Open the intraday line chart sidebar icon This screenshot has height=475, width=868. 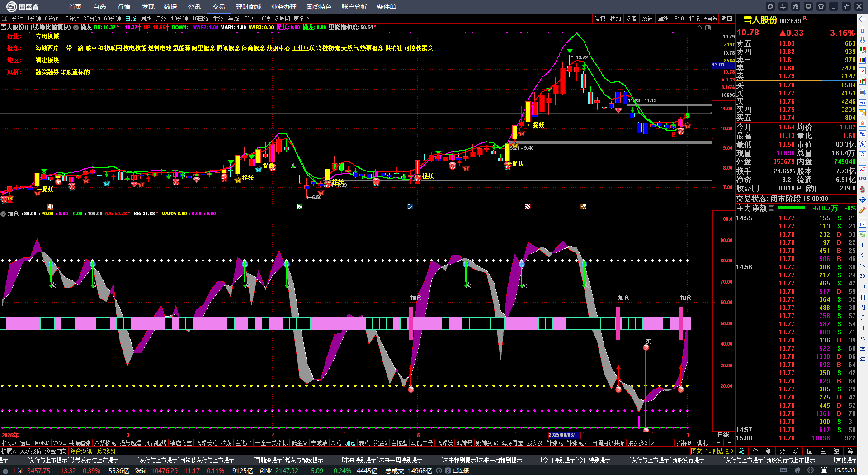tap(863, 71)
